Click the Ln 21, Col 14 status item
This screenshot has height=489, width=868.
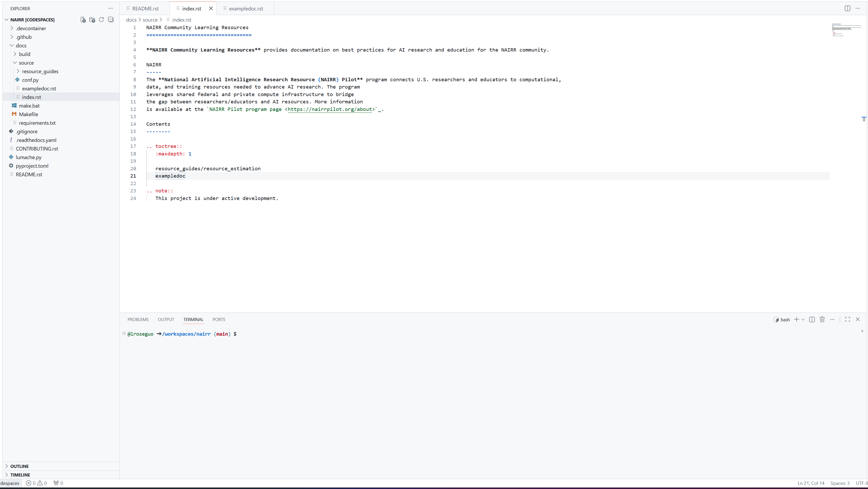click(811, 483)
